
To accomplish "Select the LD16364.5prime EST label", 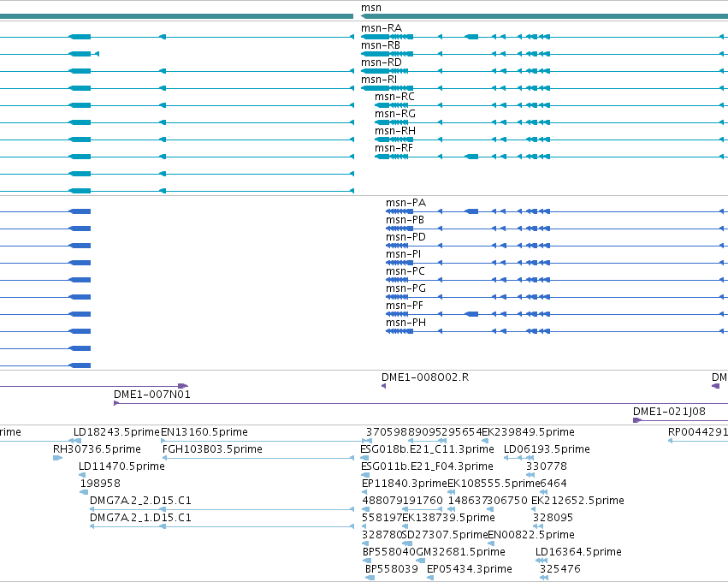I will click(578, 552).
